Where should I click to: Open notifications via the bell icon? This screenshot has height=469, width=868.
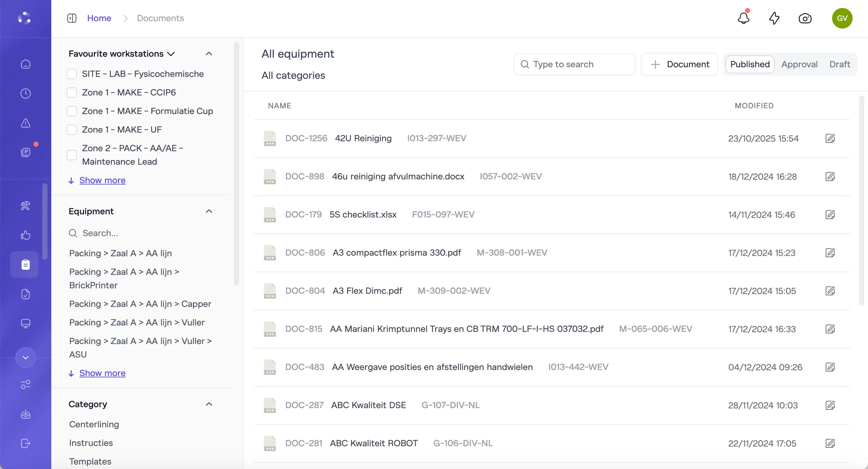pyautogui.click(x=744, y=18)
